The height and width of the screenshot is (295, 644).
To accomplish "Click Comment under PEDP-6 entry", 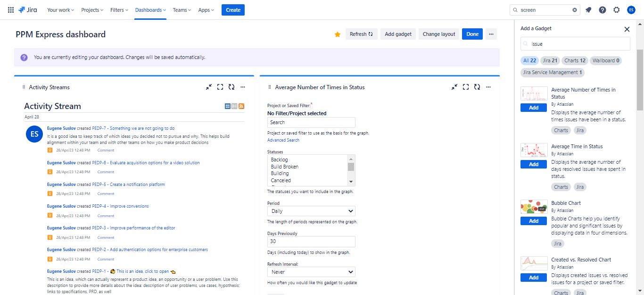I will coord(106,172).
